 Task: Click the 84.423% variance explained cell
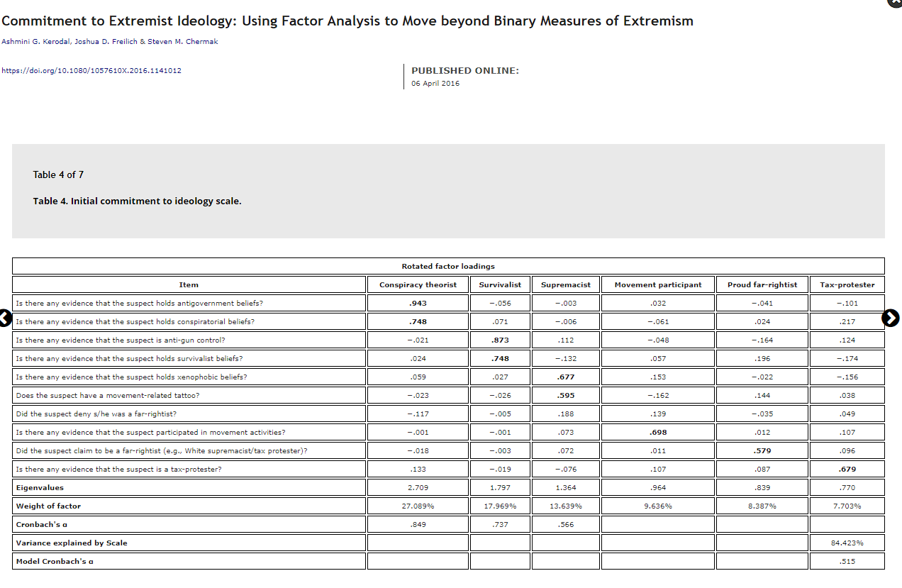point(847,543)
